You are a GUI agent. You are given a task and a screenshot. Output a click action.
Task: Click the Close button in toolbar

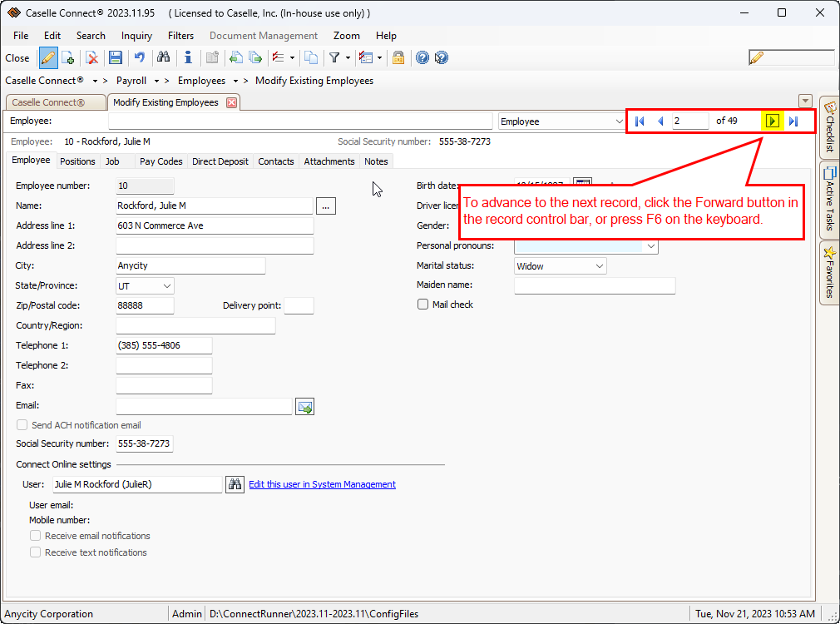(x=17, y=58)
